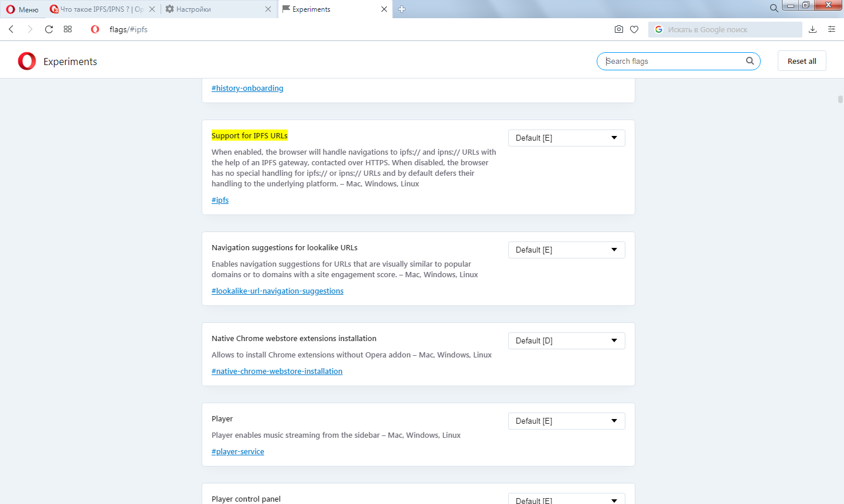
Task: Click the page scrollbar thumb
Action: click(840, 100)
